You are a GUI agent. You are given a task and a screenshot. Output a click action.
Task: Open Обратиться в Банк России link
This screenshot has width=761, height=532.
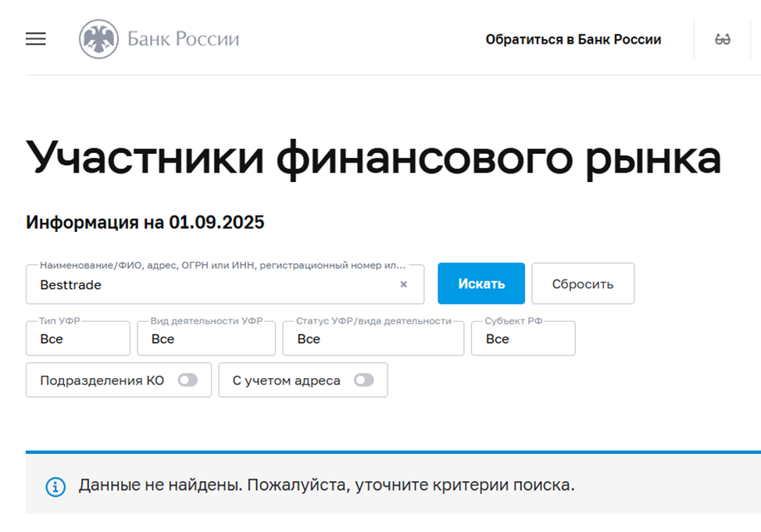tap(573, 39)
